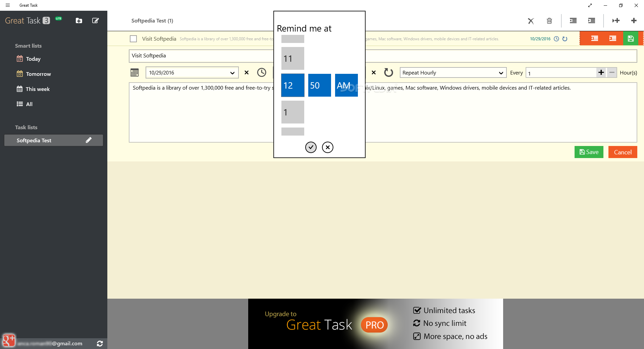644x349 pixels.
Task: Click the circular repeat icon in editor
Action: (x=388, y=72)
